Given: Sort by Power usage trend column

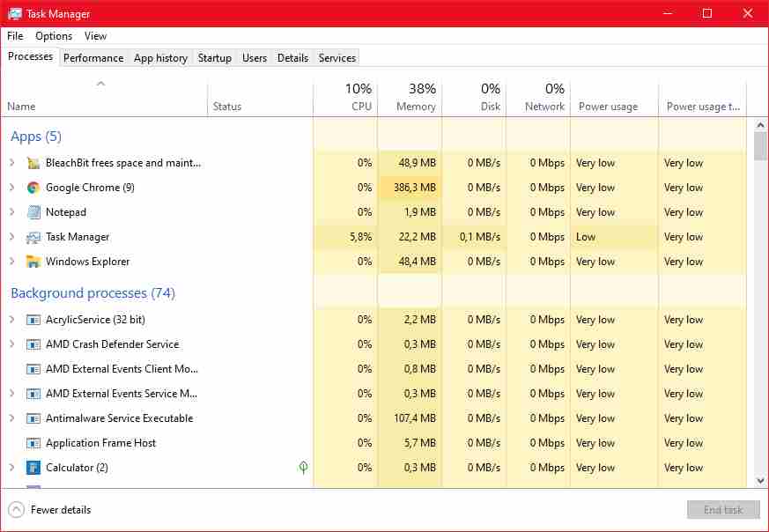Looking at the screenshot, I should coord(702,98).
